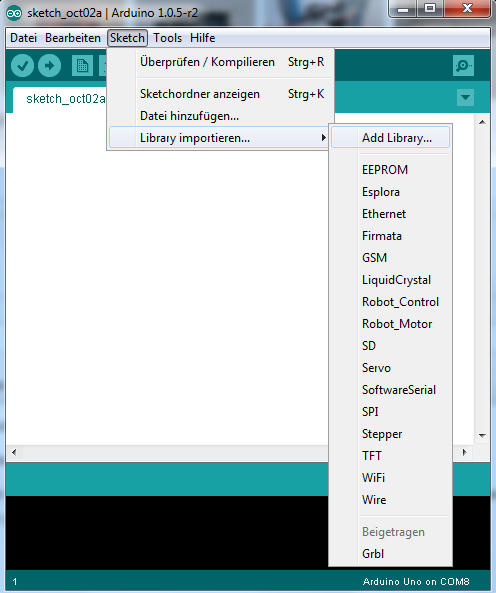Viewport: 496px width, 593px height.
Task: Import the Firmata library
Action: (x=391, y=236)
